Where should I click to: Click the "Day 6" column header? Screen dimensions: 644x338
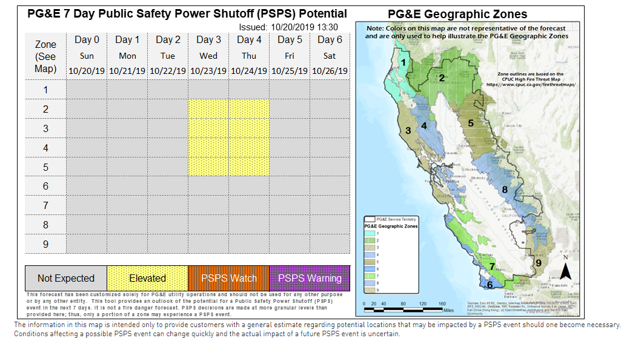point(330,40)
